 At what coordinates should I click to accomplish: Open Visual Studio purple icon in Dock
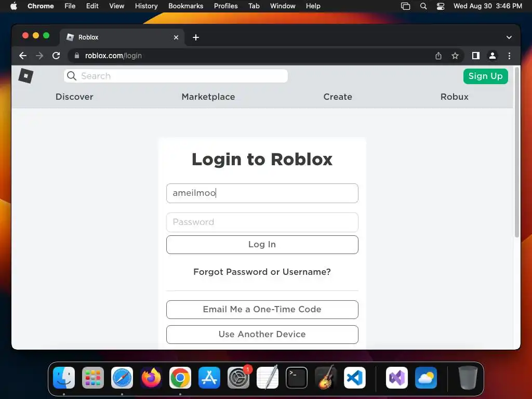[x=396, y=378]
